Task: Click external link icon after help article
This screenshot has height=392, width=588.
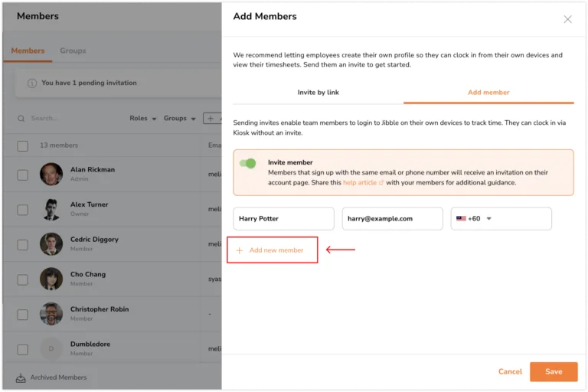Action: click(381, 183)
